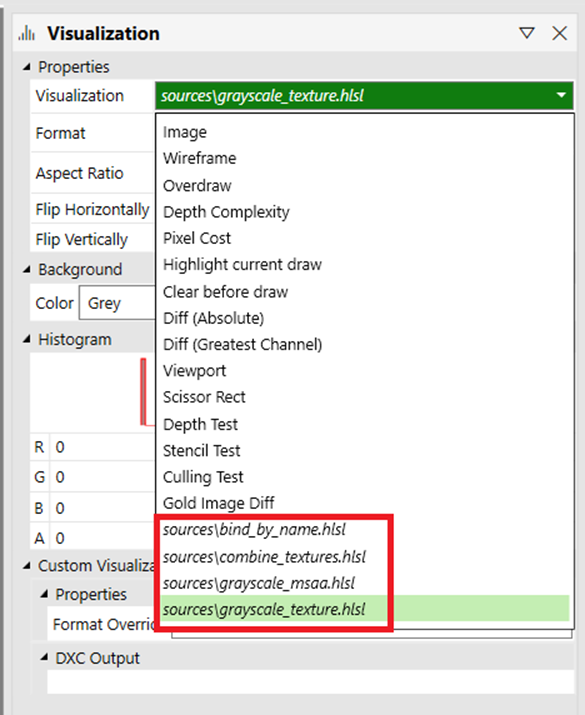Collapse the DXC Output section
The width and height of the screenshot is (585, 715).
pyautogui.click(x=44, y=658)
